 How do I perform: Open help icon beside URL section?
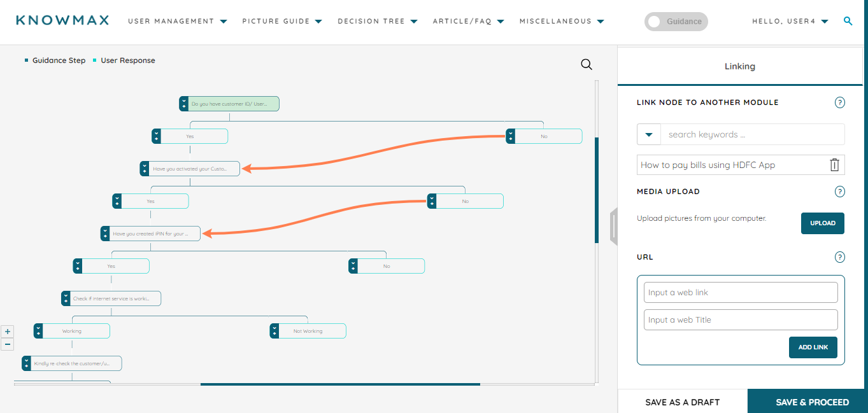[x=839, y=257]
